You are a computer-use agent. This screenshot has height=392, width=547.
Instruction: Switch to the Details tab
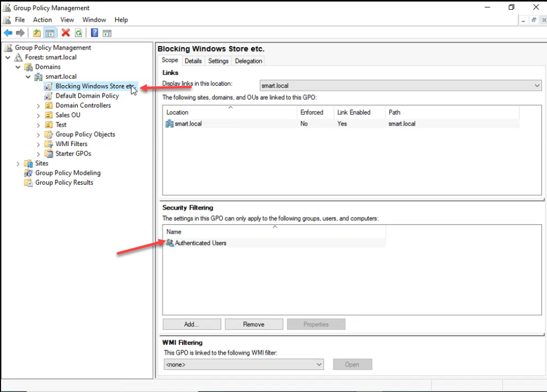[193, 61]
